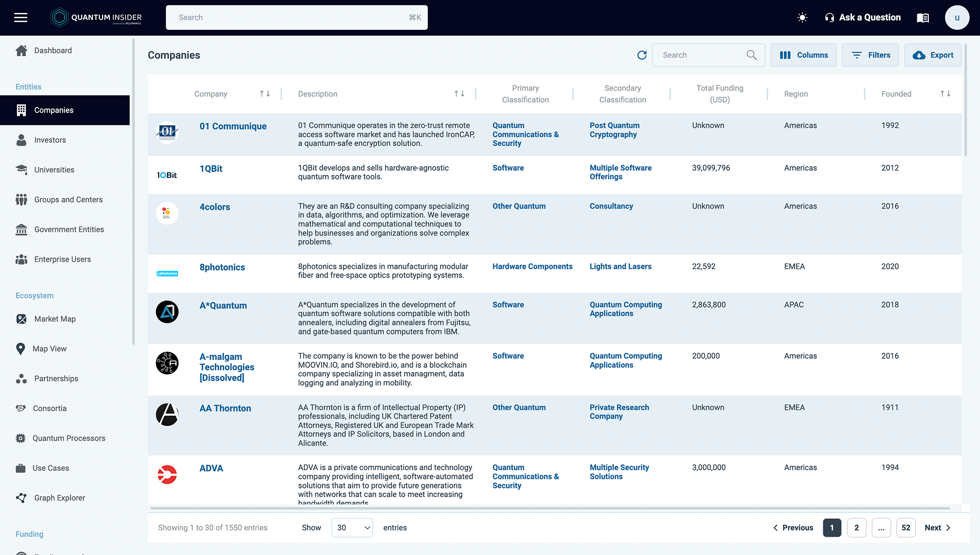980x555 pixels.
Task: Click the table search magnifier icon
Action: (751, 55)
